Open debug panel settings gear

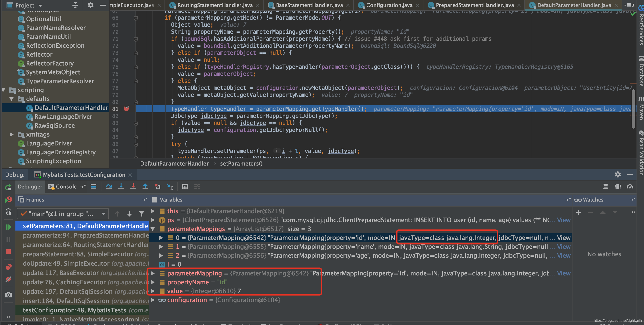click(x=618, y=174)
